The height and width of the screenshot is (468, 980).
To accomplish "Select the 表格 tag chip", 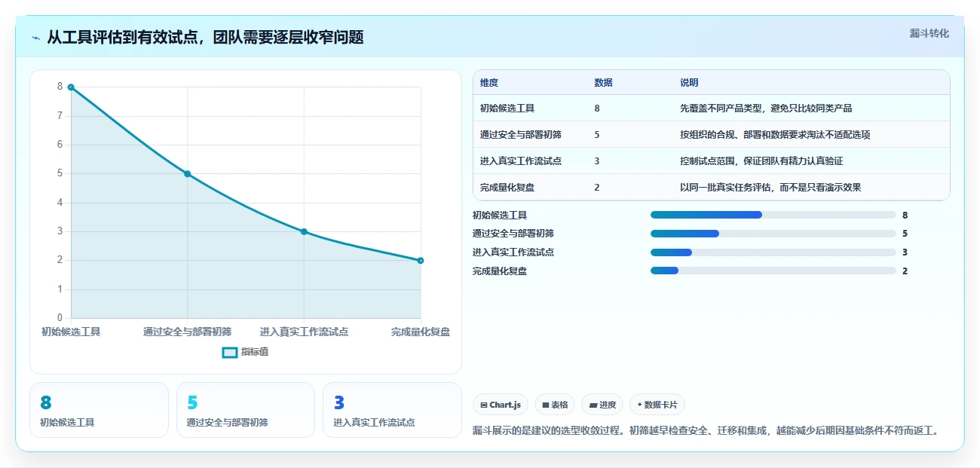I will 555,405.
